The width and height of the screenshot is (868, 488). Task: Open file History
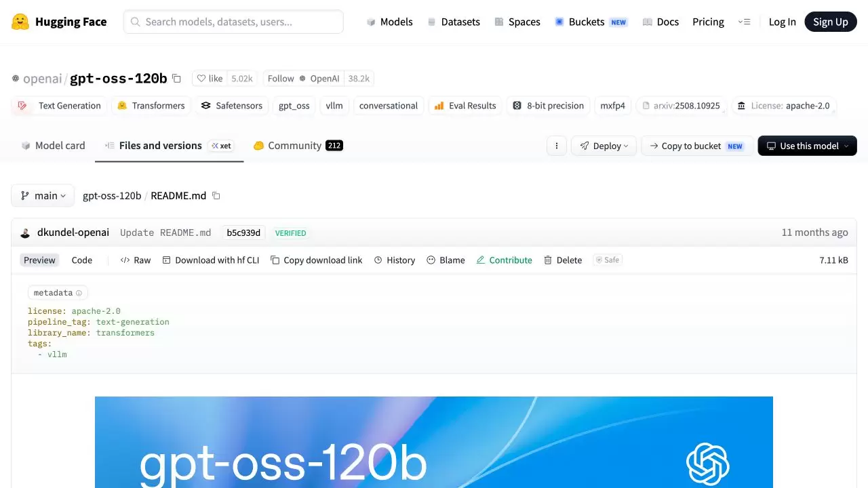pyautogui.click(x=395, y=260)
